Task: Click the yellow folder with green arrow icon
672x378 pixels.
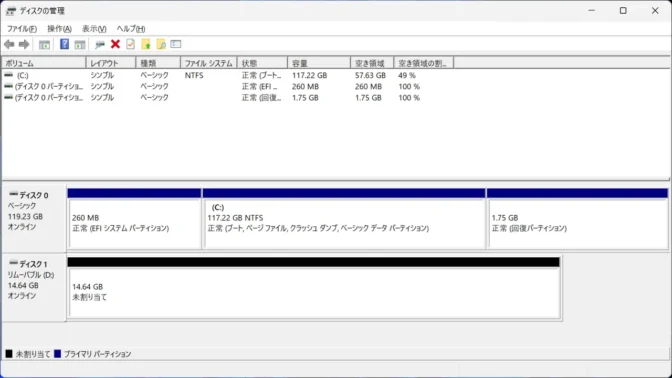Action: point(146,44)
